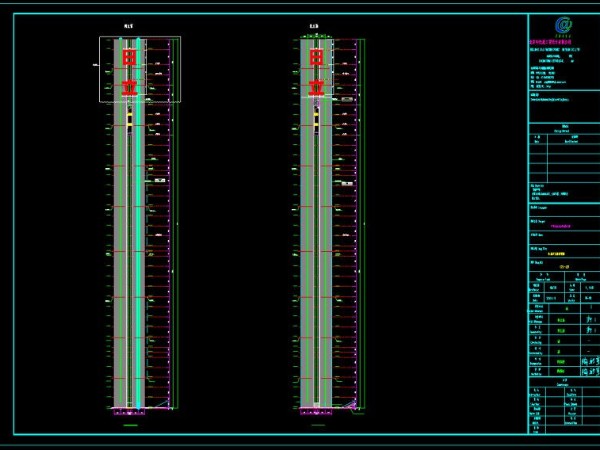This screenshot has height=450, width=600.
Task: Select gray label box near right elevation top
Action: pos(347,99)
